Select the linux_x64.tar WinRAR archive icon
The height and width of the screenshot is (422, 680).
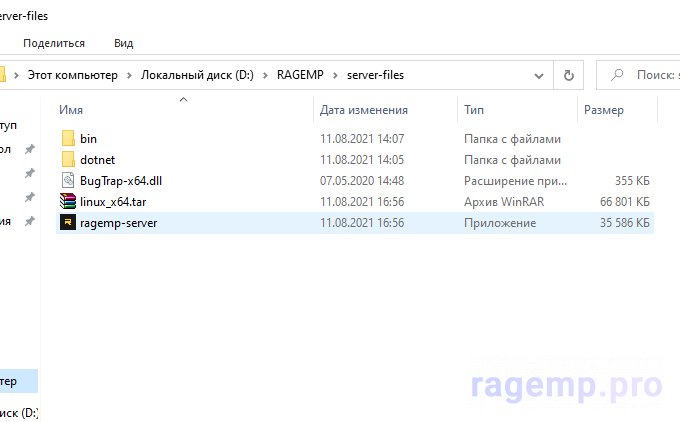tap(68, 202)
